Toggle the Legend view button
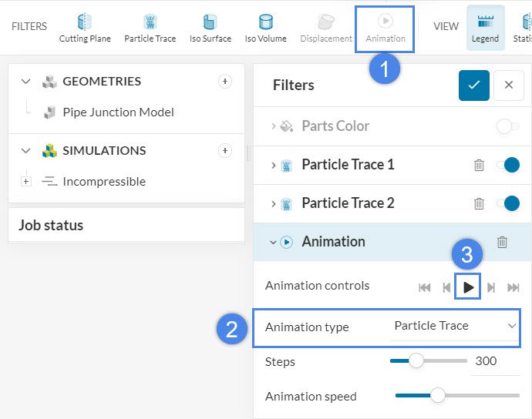 coord(485,28)
